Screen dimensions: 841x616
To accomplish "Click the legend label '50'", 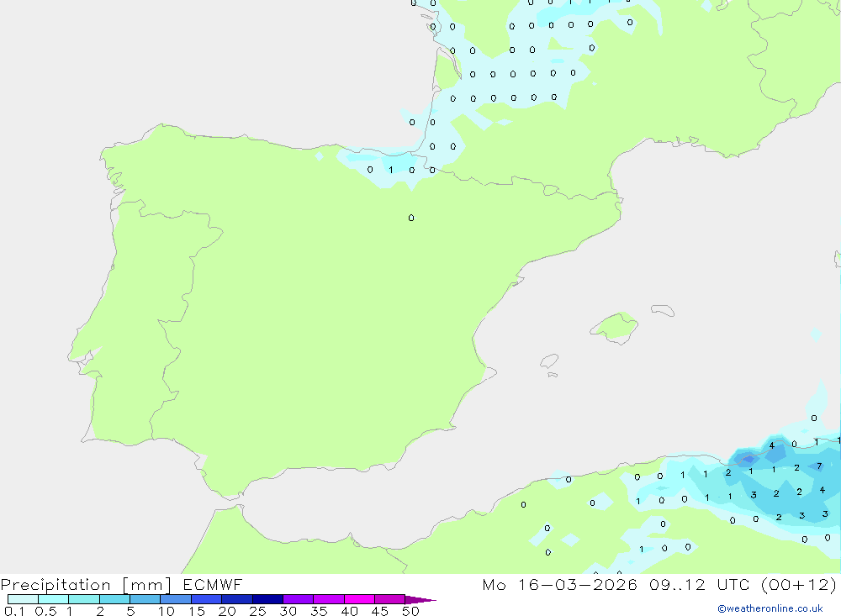I will (x=410, y=611).
